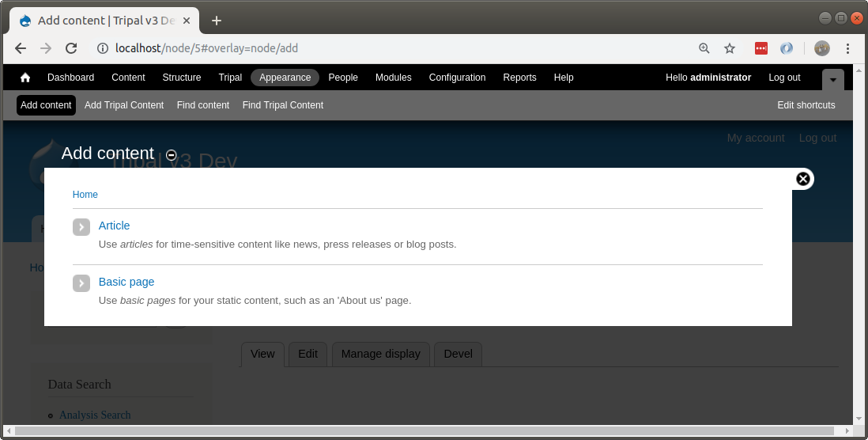Select the Add Tripal Content shortcut
This screenshot has width=868, height=440.
[x=124, y=105]
